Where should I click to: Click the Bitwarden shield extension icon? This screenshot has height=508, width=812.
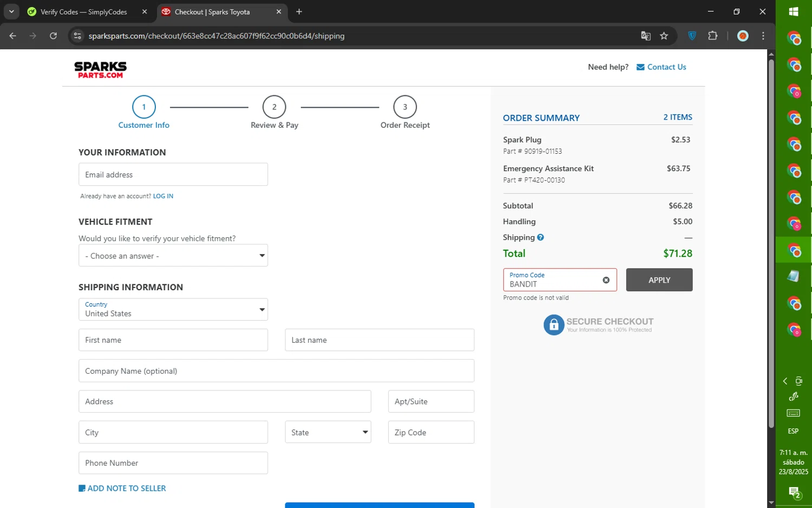692,36
